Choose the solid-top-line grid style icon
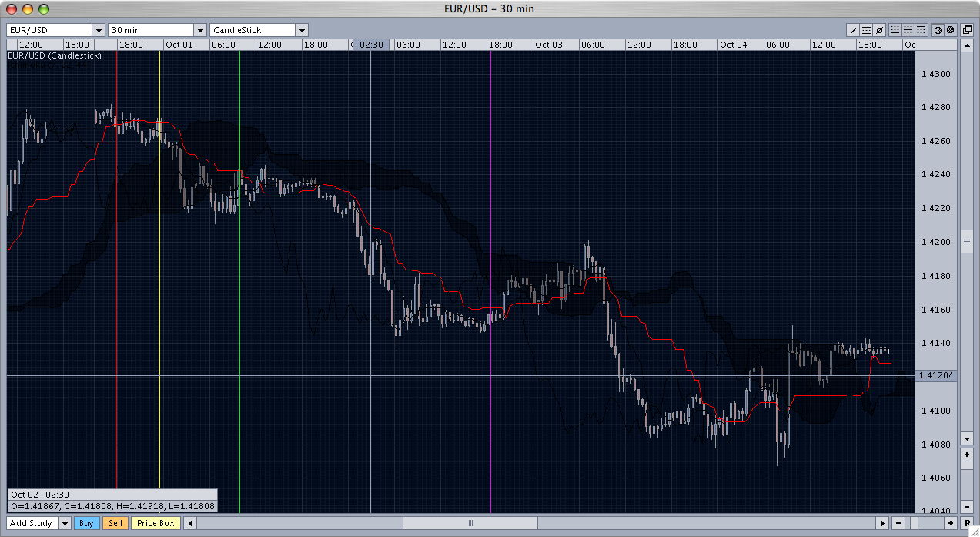Viewport: 980px width, 537px height. [x=921, y=30]
